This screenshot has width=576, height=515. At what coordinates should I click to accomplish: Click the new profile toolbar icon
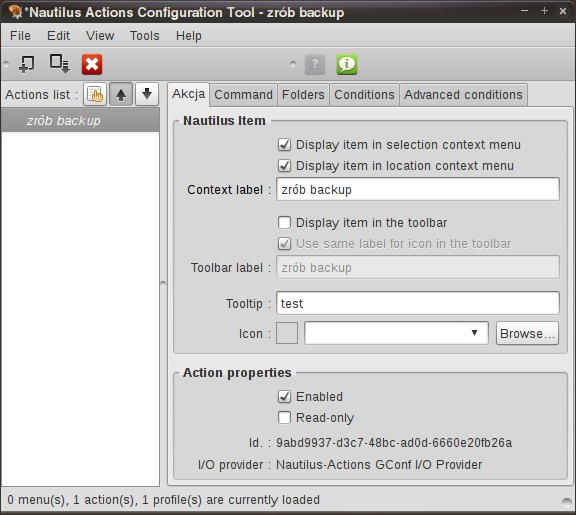59,64
